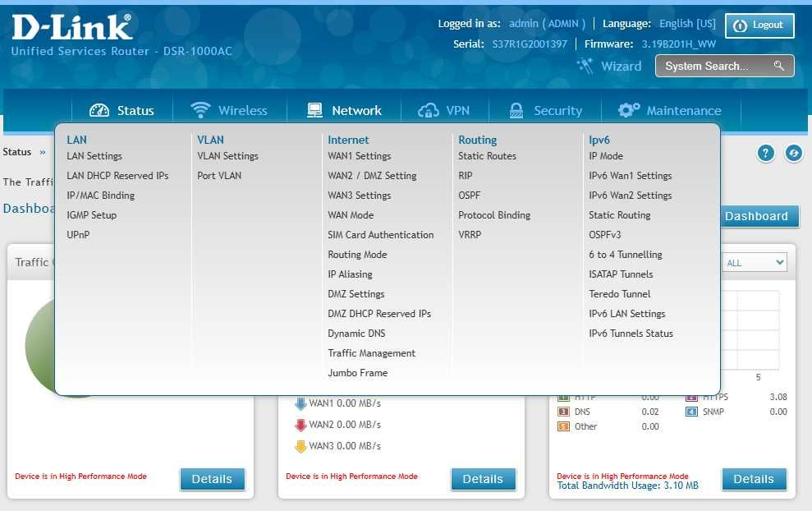The width and height of the screenshot is (812, 511).
Task: Select ISATAP Tunnels
Action: pyautogui.click(x=621, y=274)
